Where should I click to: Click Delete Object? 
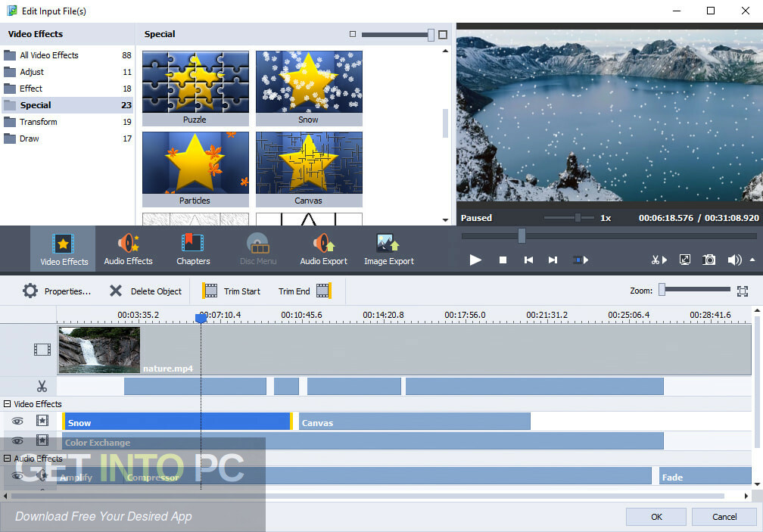[145, 291]
